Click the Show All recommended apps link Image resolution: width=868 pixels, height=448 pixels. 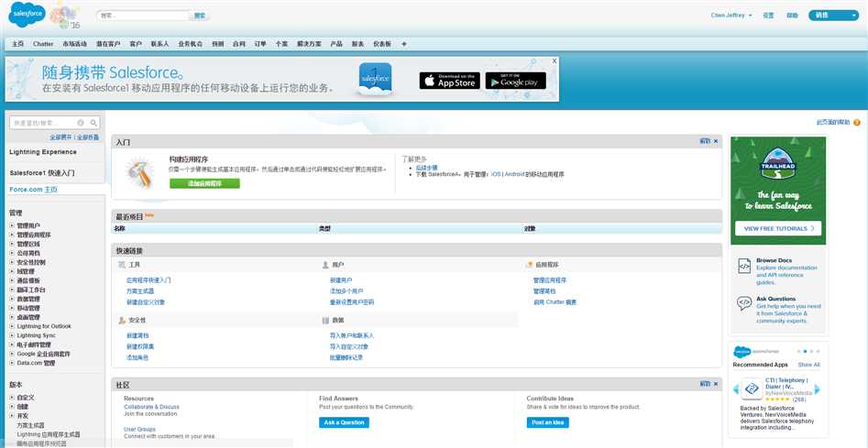point(808,365)
